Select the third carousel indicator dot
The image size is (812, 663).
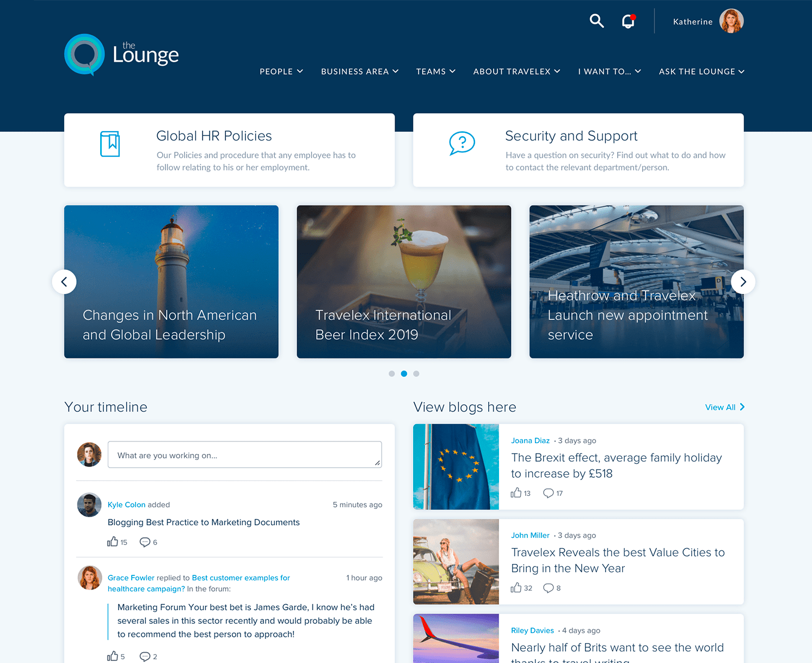(416, 373)
